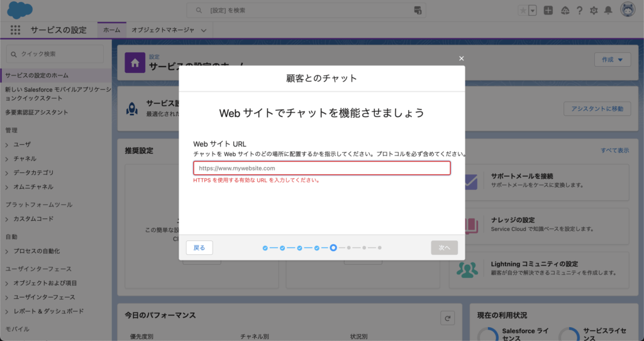Open the オブジェクトマネージャ tab dropdown chevron
Image resolution: width=644 pixels, height=341 pixels.
point(204,30)
